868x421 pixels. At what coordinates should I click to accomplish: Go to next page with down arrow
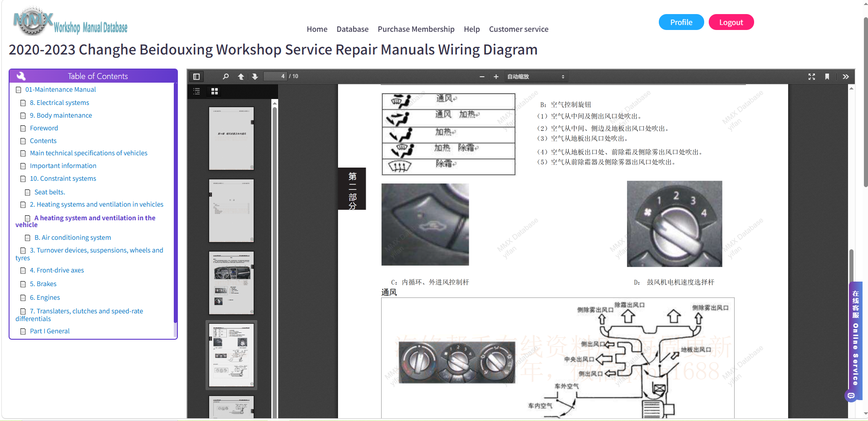(x=255, y=76)
